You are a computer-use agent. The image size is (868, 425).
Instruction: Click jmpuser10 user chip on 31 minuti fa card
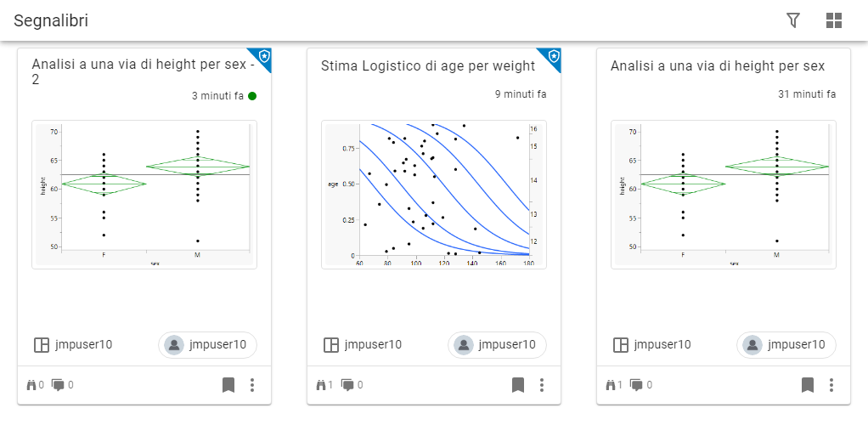coord(786,344)
